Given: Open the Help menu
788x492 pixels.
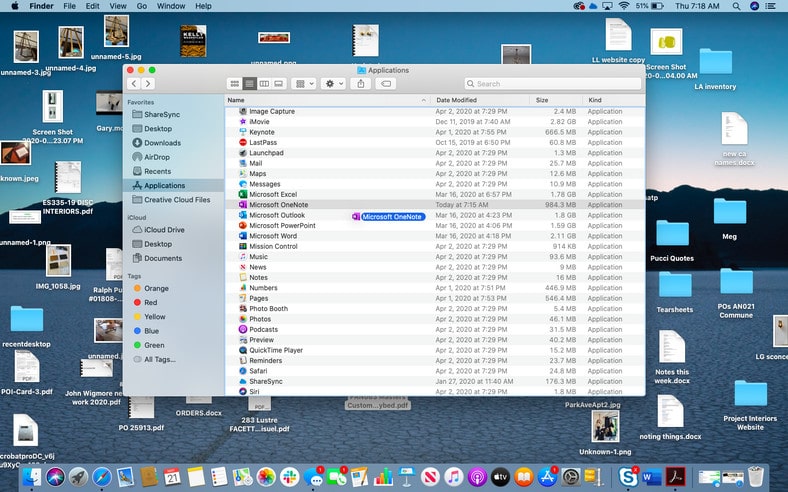Looking at the screenshot, I should (x=203, y=6).
